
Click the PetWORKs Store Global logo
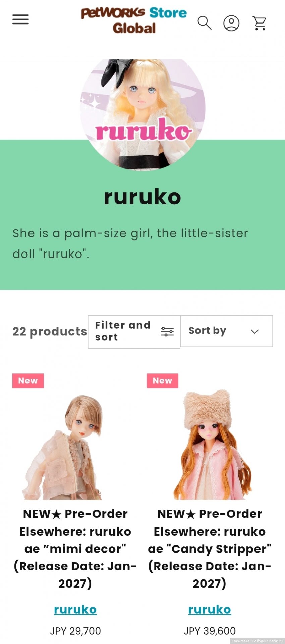click(x=134, y=20)
